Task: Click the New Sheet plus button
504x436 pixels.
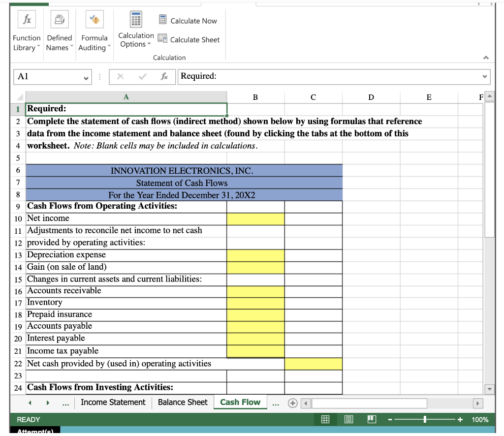Action: (x=292, y=402)
